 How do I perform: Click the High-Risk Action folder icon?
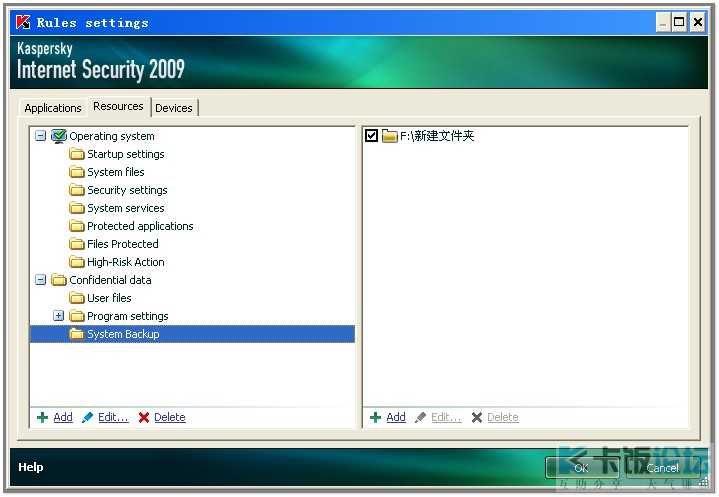[77, 262]
